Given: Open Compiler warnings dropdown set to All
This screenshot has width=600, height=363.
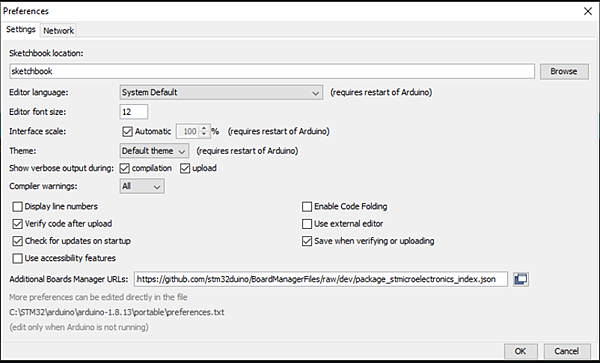Looking at the screenshot, I should pos(142,186).
